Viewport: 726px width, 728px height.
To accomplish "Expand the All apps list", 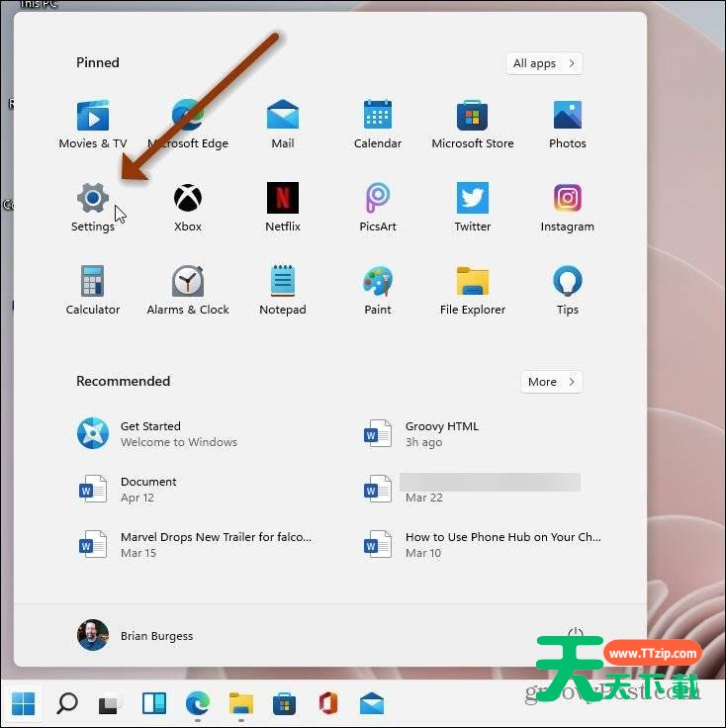I will 543,63.
